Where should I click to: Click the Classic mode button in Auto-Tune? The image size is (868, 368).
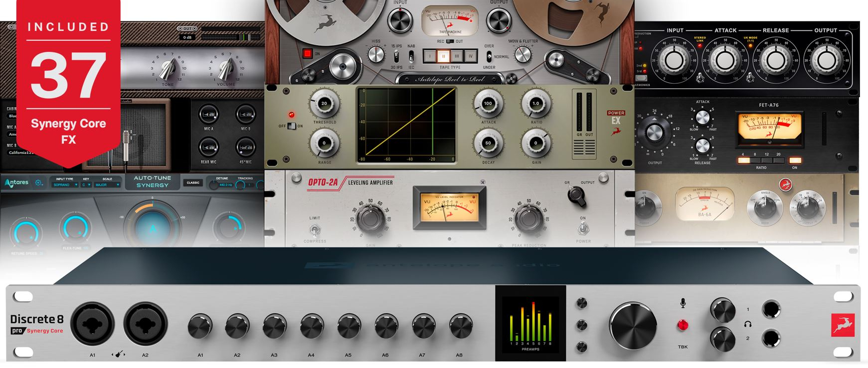(193, 183)
